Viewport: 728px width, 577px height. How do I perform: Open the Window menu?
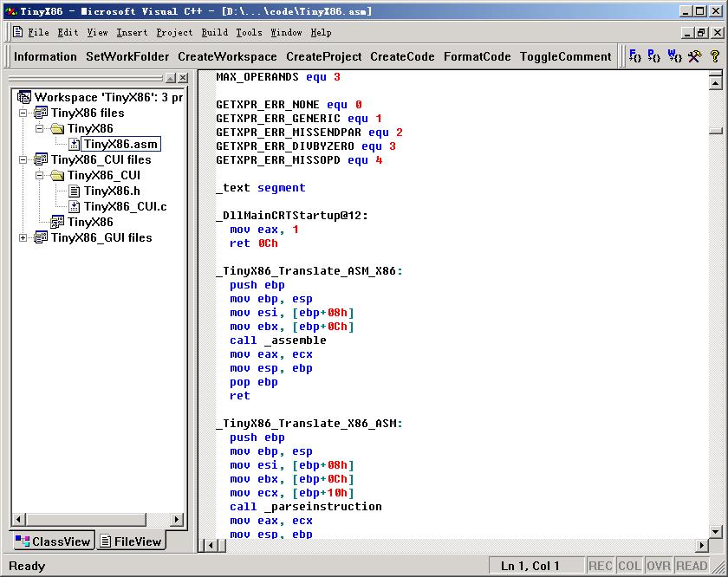pyautogui.click(x=286, y=33)
